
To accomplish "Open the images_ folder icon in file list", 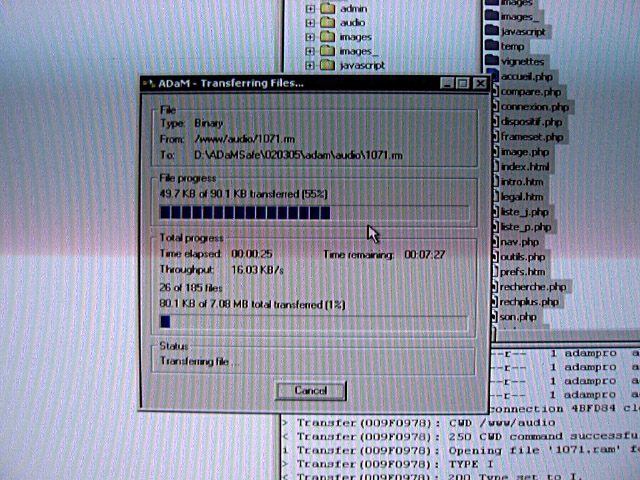I will tap(491, 16).
